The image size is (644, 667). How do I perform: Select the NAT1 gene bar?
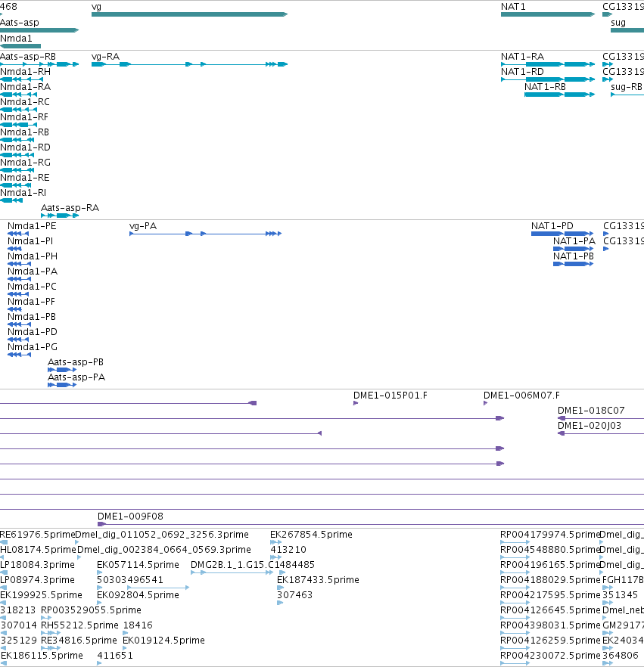(548, 14)
